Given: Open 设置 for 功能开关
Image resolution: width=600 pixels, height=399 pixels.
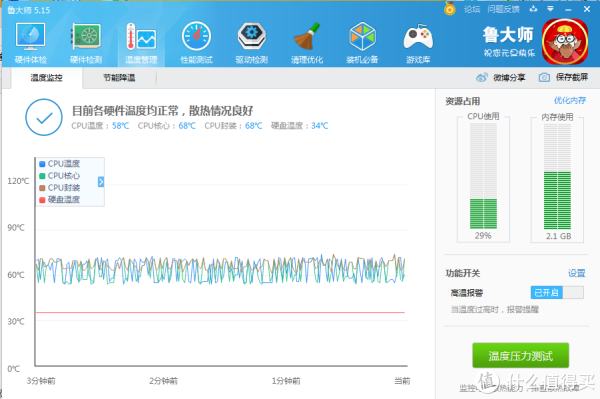Looking at the screenshot, I should pyautogui.click(x=577, y=273).
